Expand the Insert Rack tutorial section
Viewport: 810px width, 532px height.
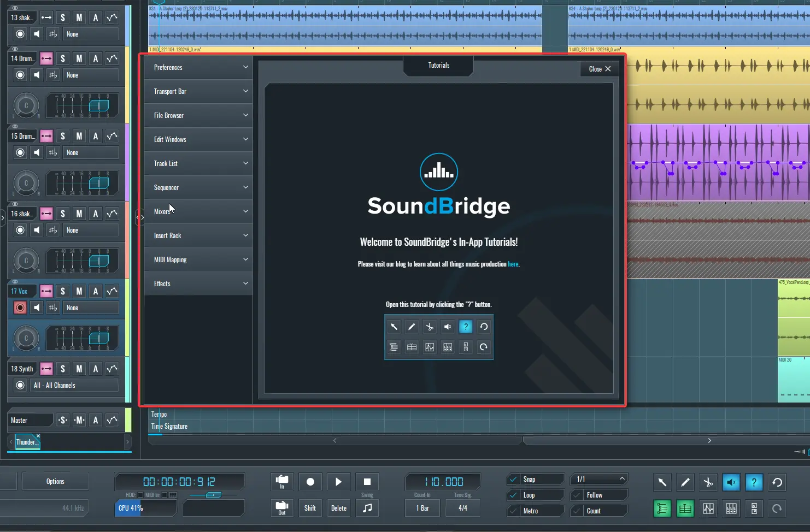click(198, 235)
